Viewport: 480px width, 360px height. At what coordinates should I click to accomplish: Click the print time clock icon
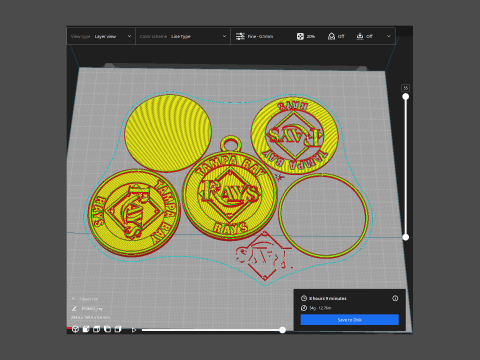coord(304,298)
